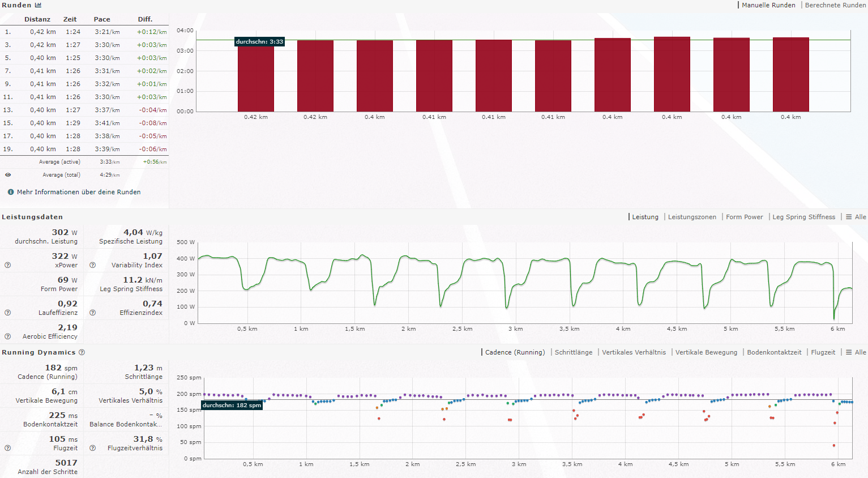Toggle the eye icon for Average (total)
868x478 pixels.
coord(8,175)
